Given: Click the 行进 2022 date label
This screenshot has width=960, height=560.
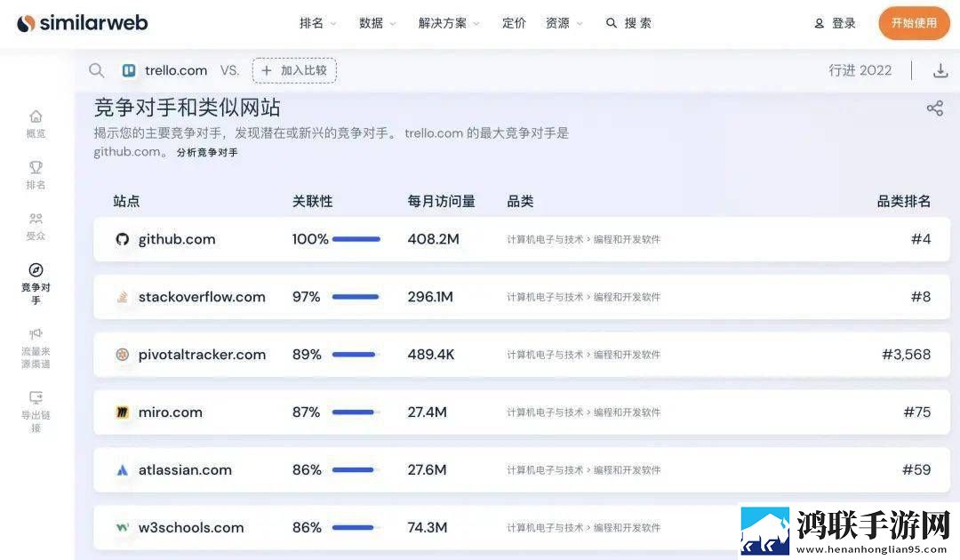Looking at the screenshot, I should pos(860,70).
